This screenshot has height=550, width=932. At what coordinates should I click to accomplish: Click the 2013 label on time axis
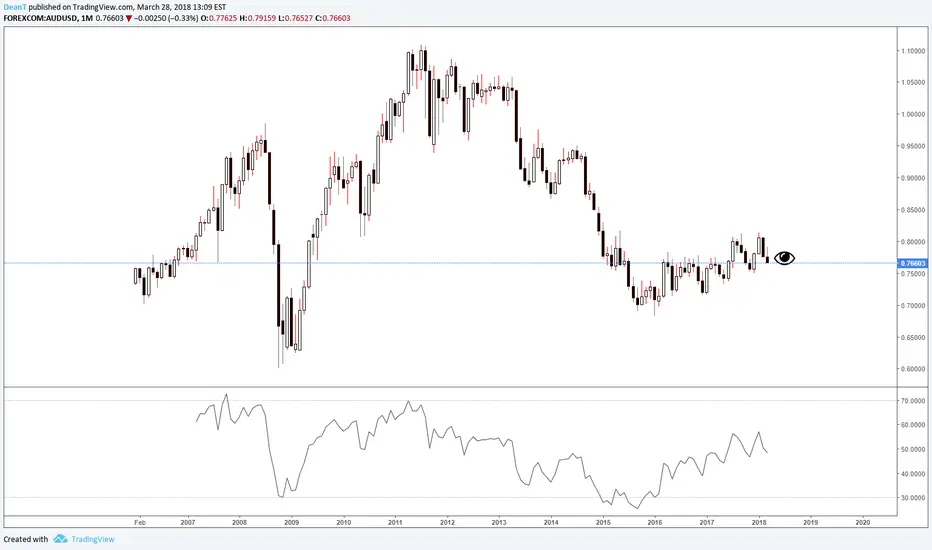pyautogui.click(x=499, y=523)
